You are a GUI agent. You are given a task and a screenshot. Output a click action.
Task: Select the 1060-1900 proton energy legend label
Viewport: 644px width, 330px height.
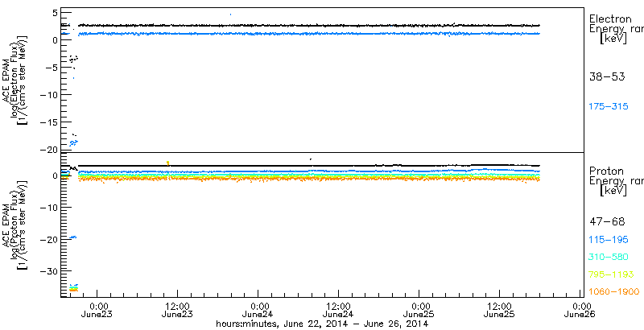pos(613,292)
